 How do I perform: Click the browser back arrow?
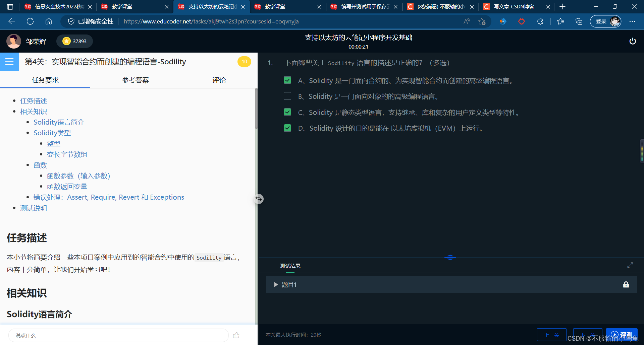tap(12, 21)
